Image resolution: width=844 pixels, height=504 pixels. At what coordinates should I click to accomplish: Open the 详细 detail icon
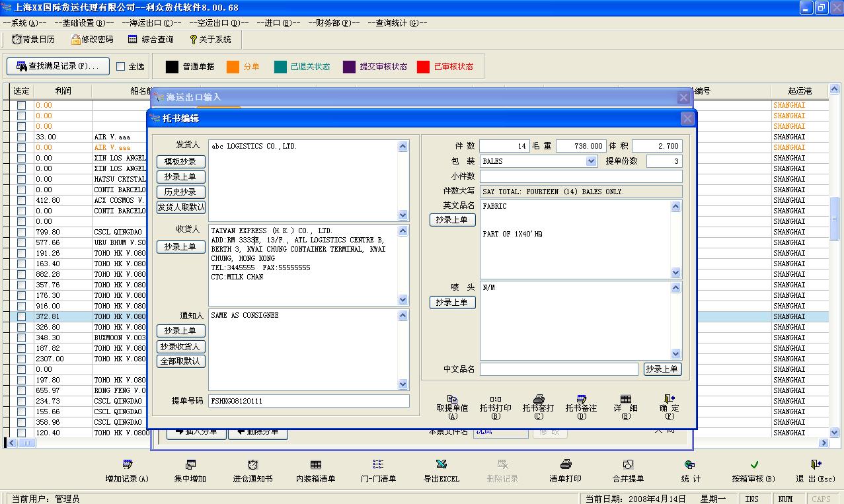point(625,400)
